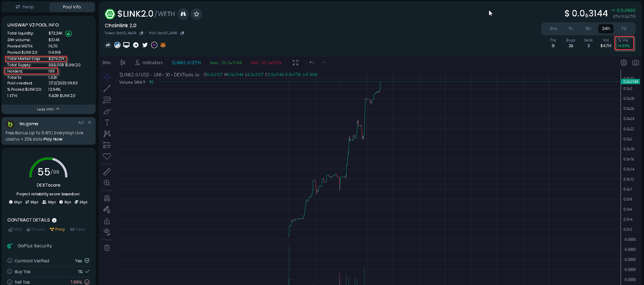
Task: Close the bc.game ad
Action: tap(90, 123)
